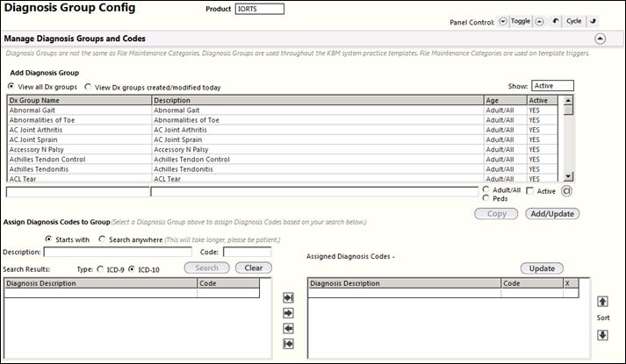This screenshot has width=626, height=364.
Task: Click the Add/Update button
Action: coord(552,214)
